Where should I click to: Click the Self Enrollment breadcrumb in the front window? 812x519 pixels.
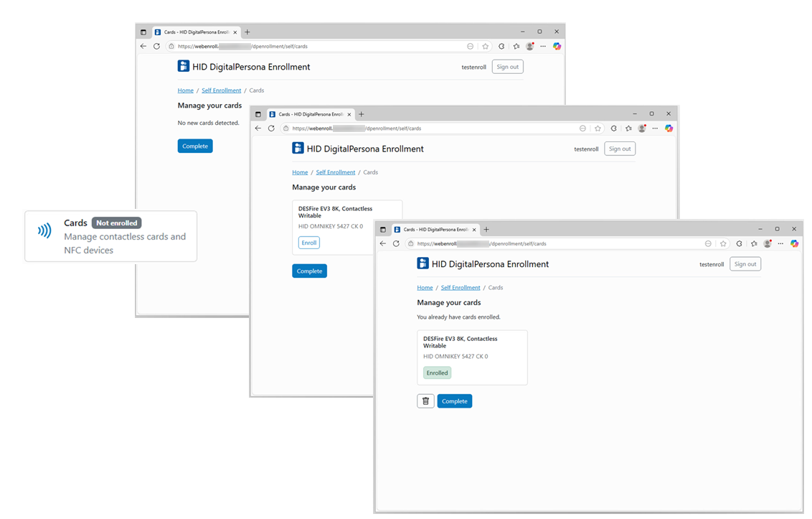(461, 288)
